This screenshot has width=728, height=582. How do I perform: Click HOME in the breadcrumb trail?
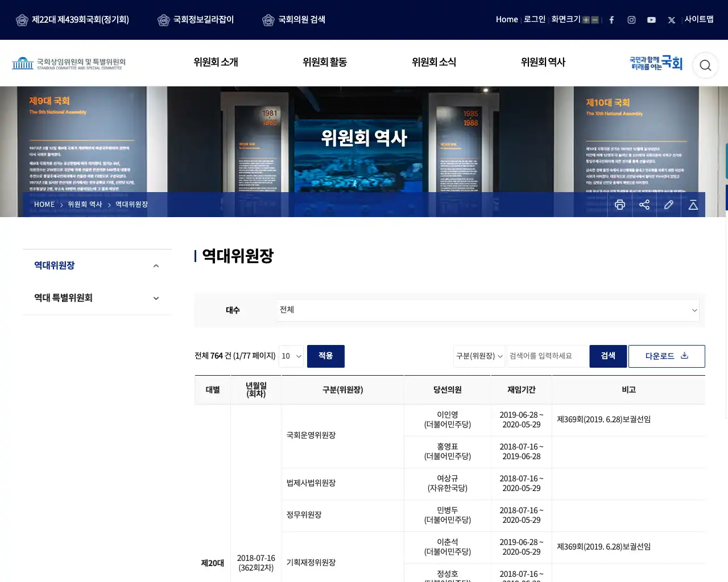44,205
